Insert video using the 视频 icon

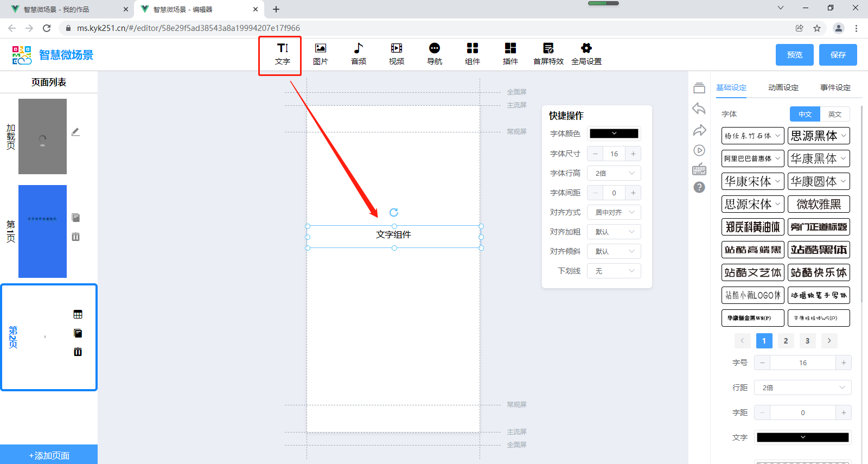396,54
